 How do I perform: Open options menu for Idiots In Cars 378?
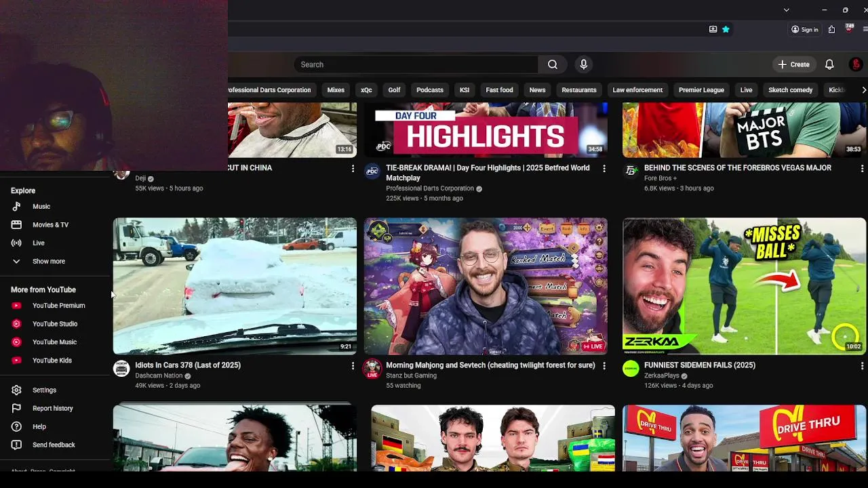(x=353, y=366)
